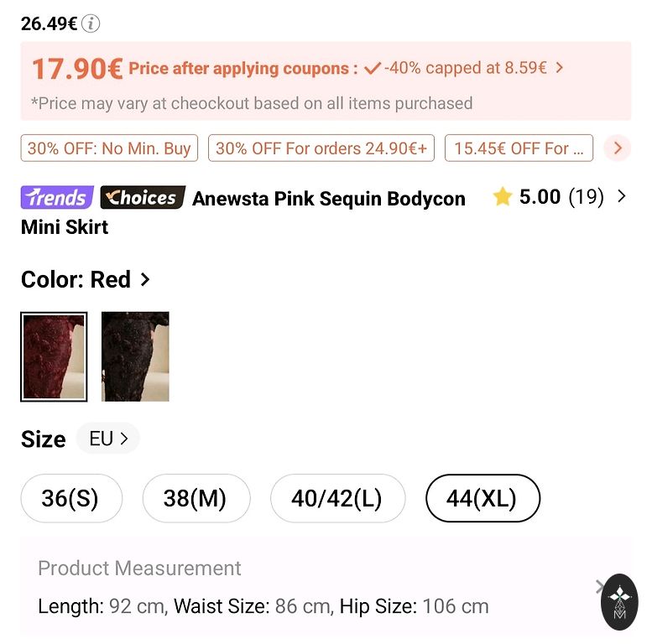Select size 36(S)
Image resolution: width=652 pixels, height=644 pixels.
pos(71,498)
